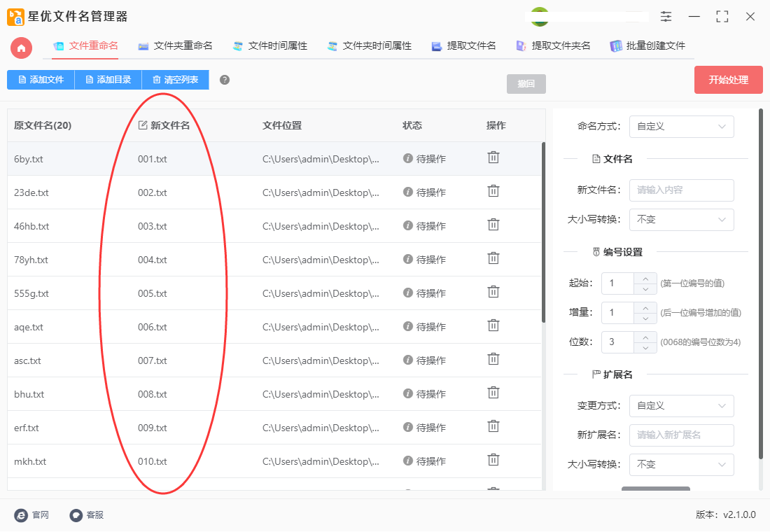770x532 pixels.
Task: Increase the 位数 value with up arrow
Action: 645,337
